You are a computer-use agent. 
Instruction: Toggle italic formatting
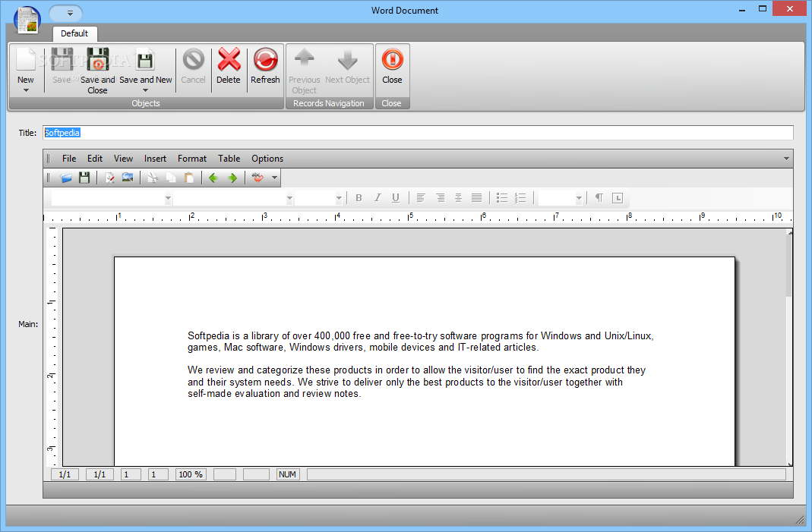click(377, 197)
